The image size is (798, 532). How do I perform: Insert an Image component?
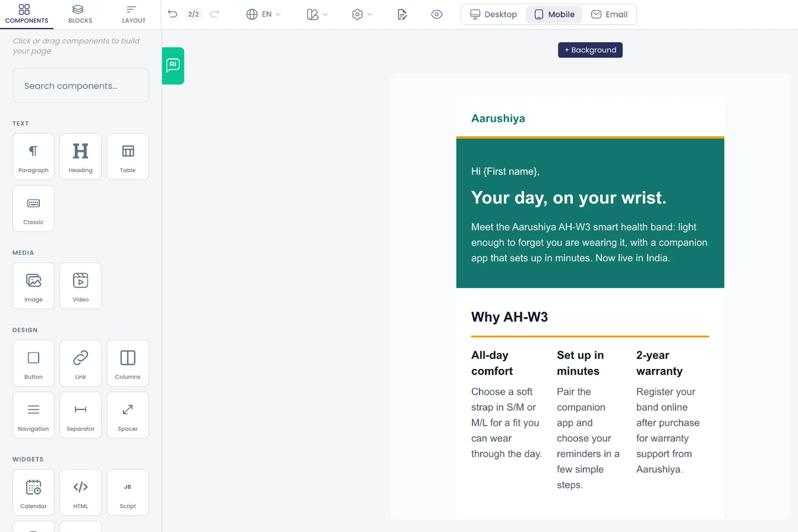pos(33,286)
